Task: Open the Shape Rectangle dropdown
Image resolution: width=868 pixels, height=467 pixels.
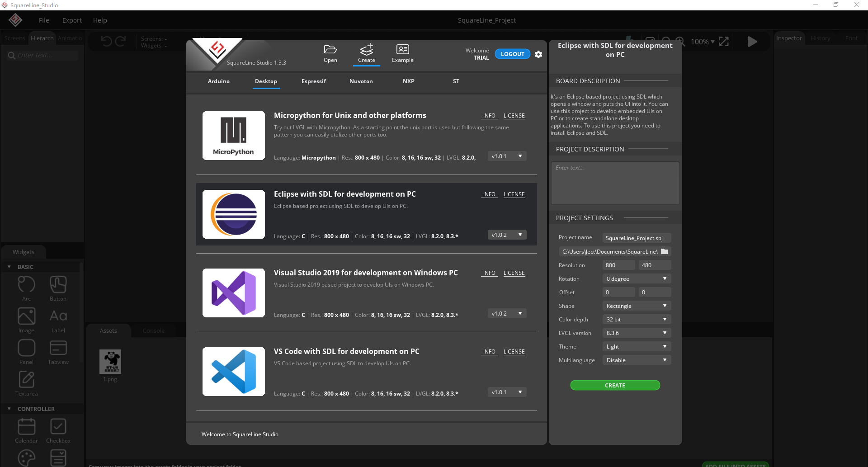Action: [x=637, y=306]
